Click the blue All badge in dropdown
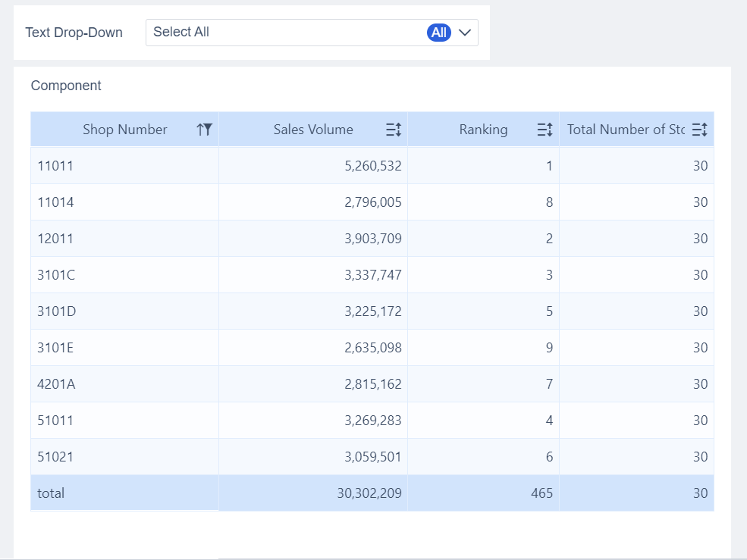 (x=439, y=33)
